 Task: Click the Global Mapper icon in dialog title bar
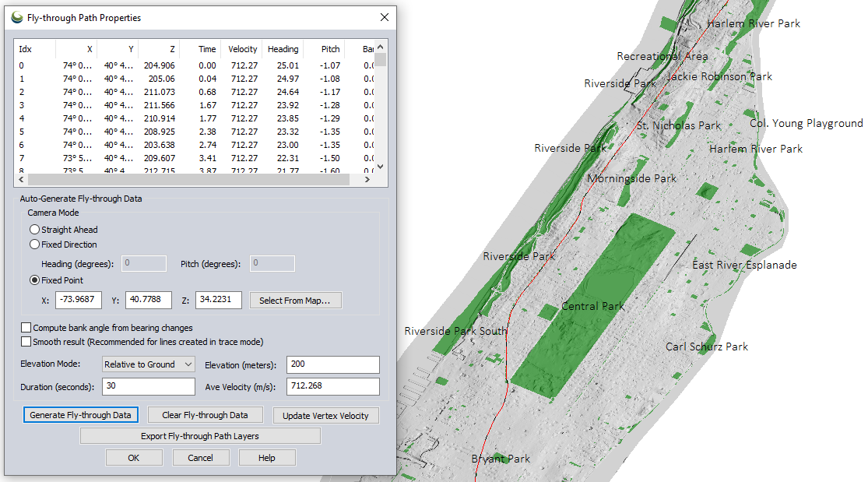click(x=17, y=17)
